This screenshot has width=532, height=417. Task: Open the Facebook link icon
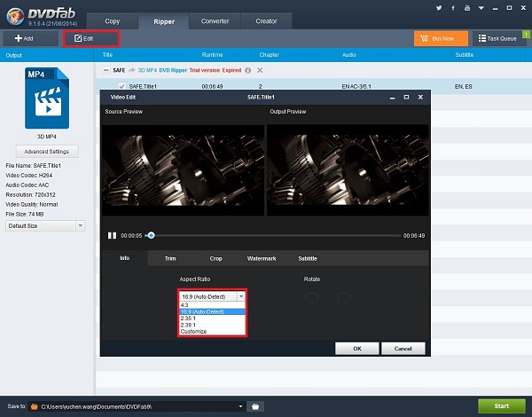(x=453, y=8)
